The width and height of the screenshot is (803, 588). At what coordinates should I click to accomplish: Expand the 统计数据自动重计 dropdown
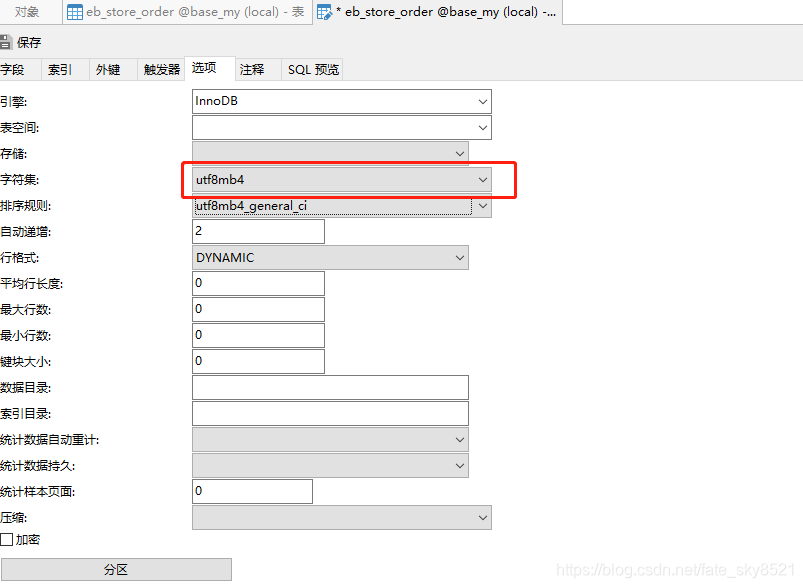(330, 440)
